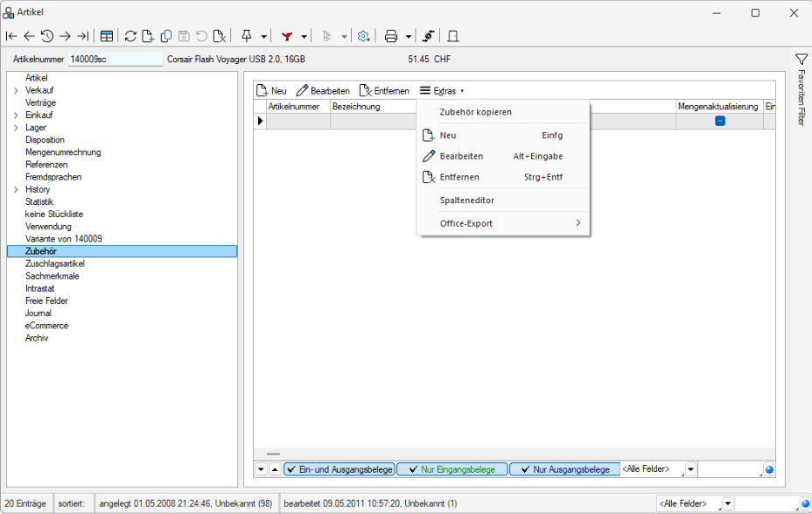Screen dimensions: 812x514
Task: Click the refresh icon in toolbar
Action: [130, 36]
